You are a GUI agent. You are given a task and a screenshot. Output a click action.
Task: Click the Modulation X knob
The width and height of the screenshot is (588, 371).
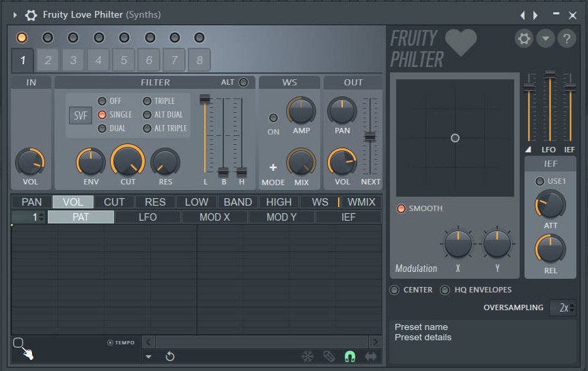(458, 243)
